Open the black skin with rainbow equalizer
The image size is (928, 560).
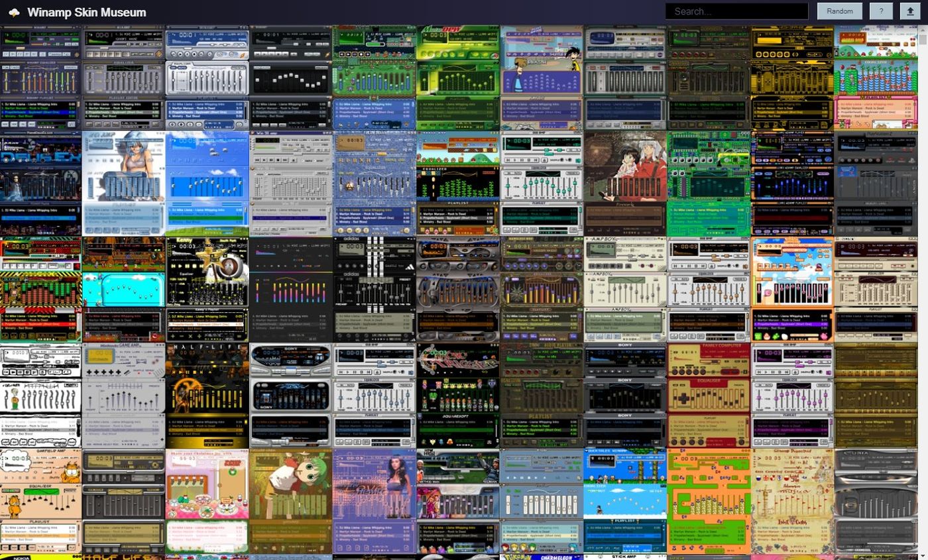[x=291, y=290]
